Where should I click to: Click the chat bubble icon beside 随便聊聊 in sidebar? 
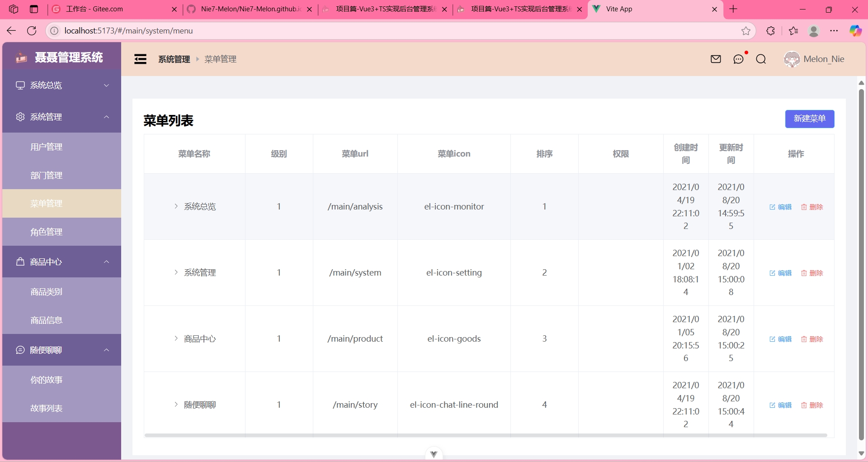click(x=20, y=350)
